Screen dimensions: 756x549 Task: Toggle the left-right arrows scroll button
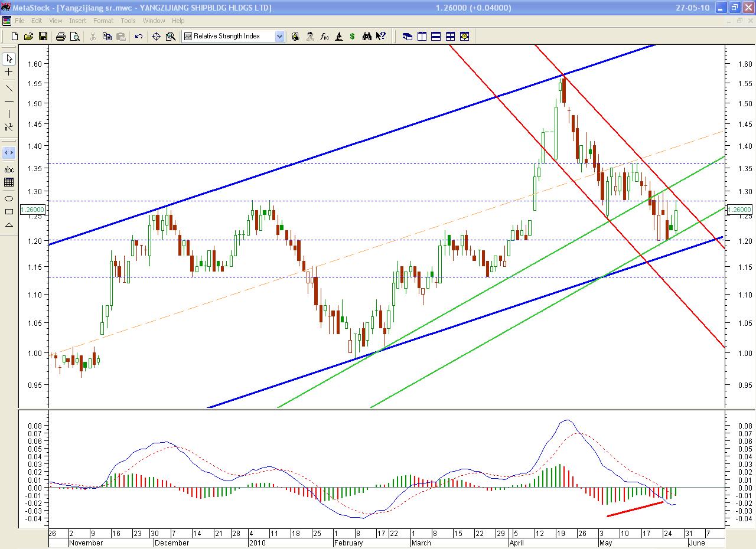point(9,153)
